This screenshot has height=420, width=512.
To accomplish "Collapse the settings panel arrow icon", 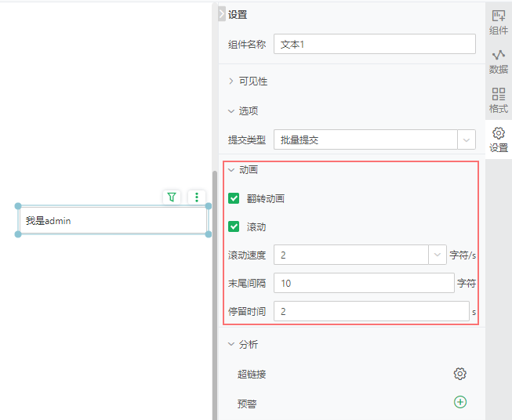I will pos(221,14).
